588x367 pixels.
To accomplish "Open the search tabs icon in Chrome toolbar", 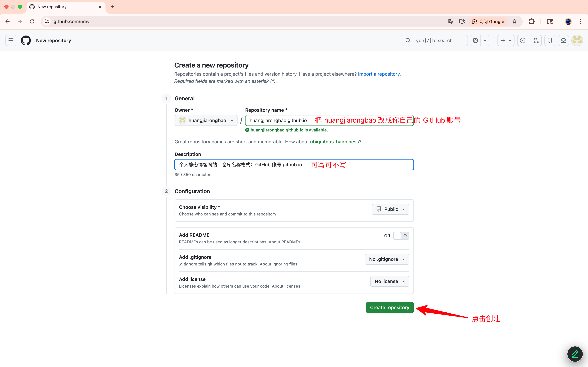I will point(550,21).
